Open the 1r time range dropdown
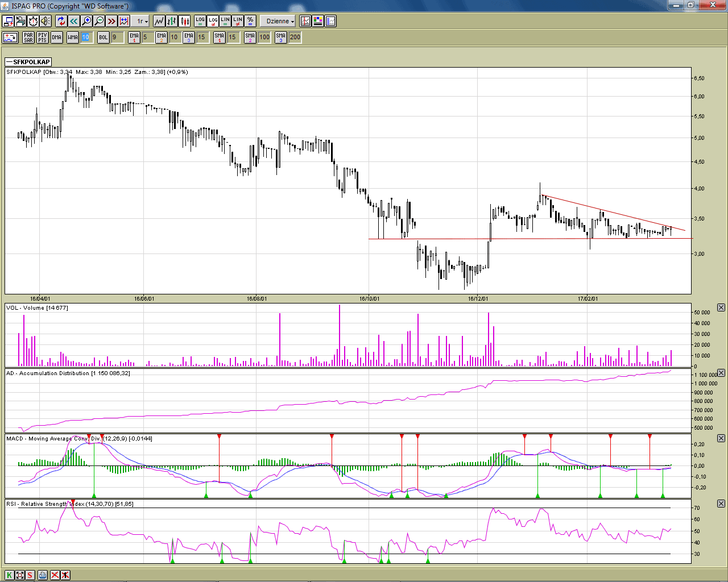This screenshot has width=728, height=582. 142,21
